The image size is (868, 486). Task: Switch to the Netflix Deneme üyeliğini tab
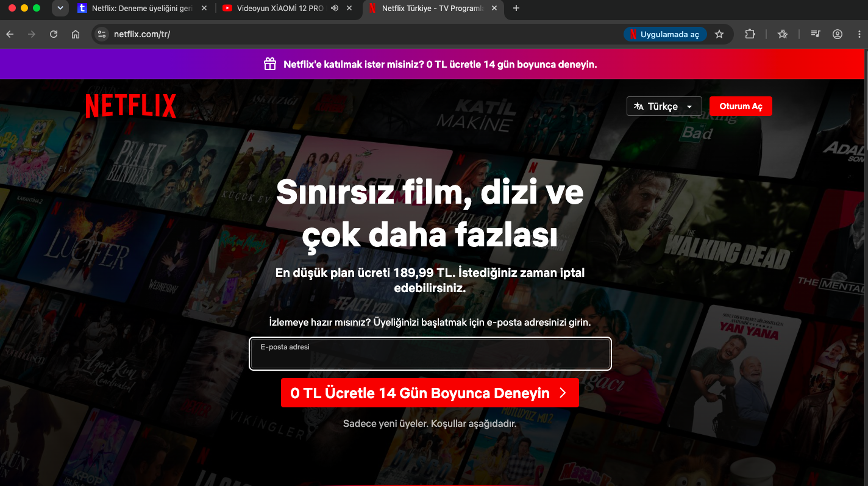click(143, 9)
